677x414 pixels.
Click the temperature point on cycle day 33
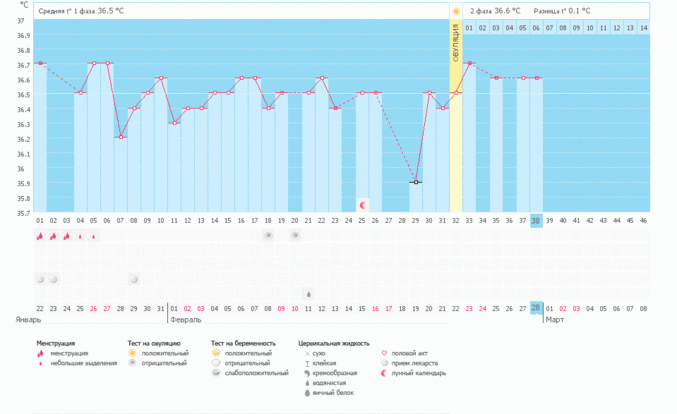pyautogui.click(x=470, y=64)
